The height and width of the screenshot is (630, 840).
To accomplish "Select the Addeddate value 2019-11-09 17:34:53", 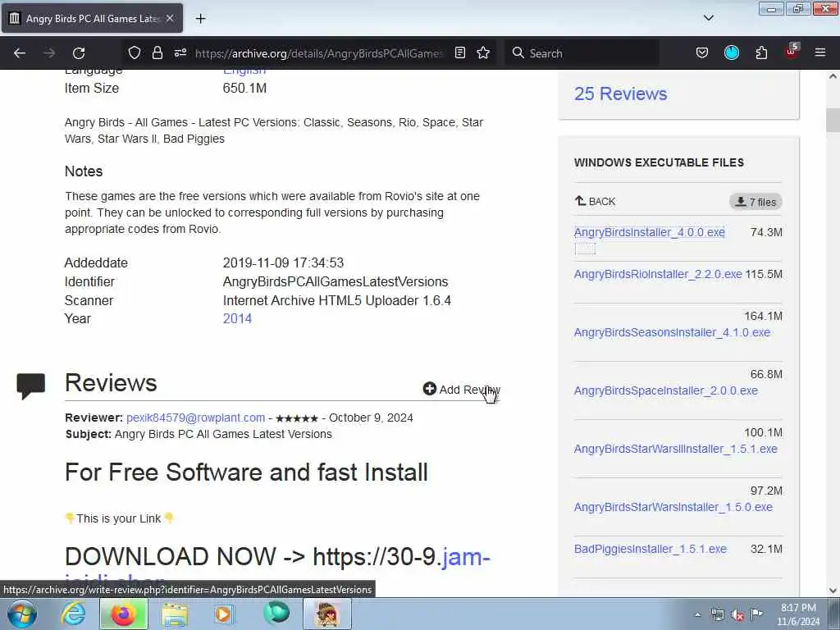I will click(x=283, y=263).
